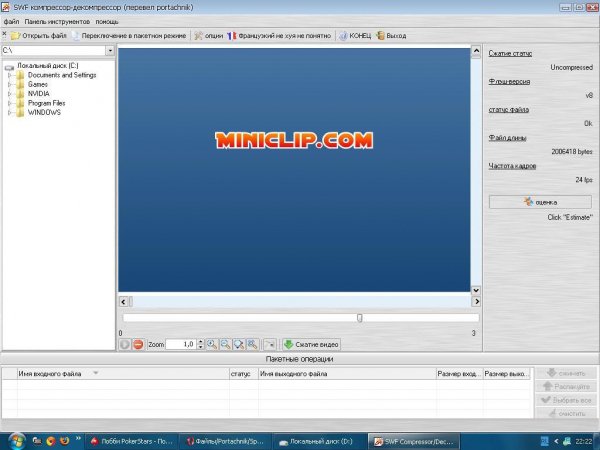Screen dimensions: 600x450
Task: Click the 2006418 bytes value
Action: click(x=572, y=152)
